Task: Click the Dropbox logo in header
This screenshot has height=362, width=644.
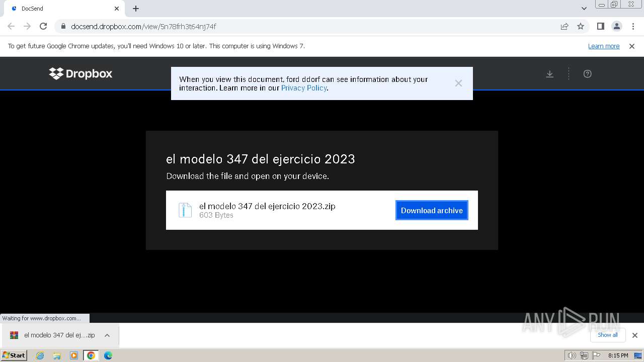Action: tap(80, 73)
